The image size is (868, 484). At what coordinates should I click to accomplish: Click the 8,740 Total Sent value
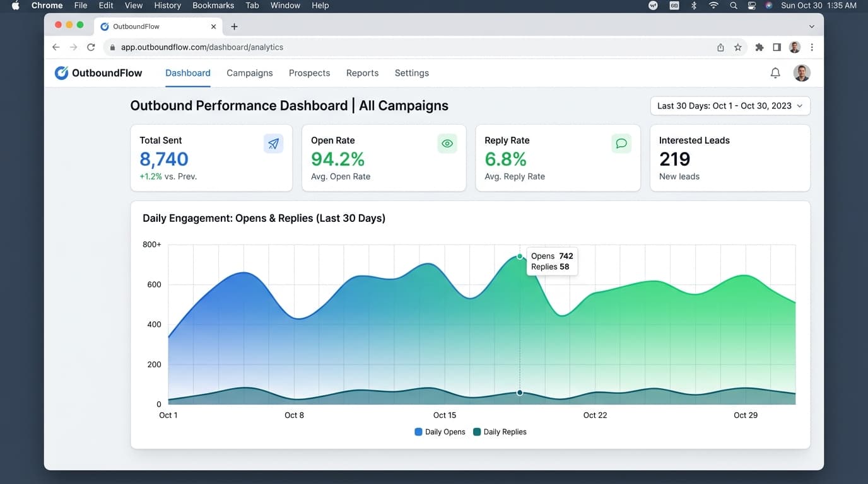coord(164,159)
